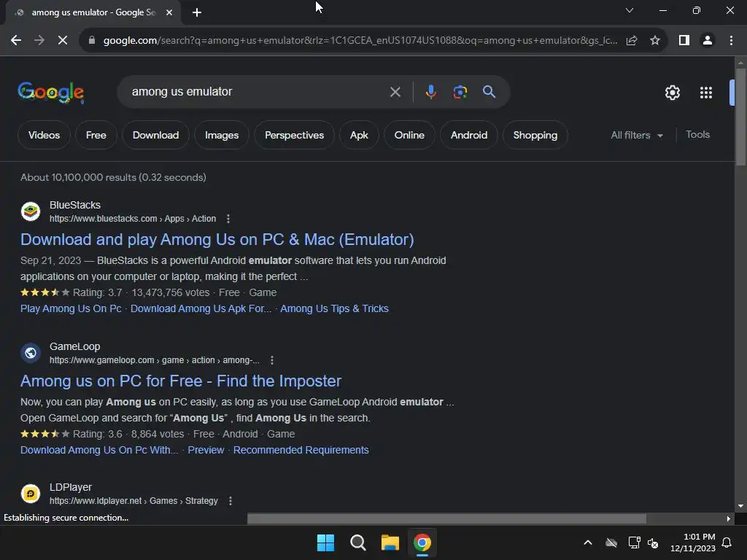747x560 pixels.
Task: Open the Google apps grid
Action: 706,93
